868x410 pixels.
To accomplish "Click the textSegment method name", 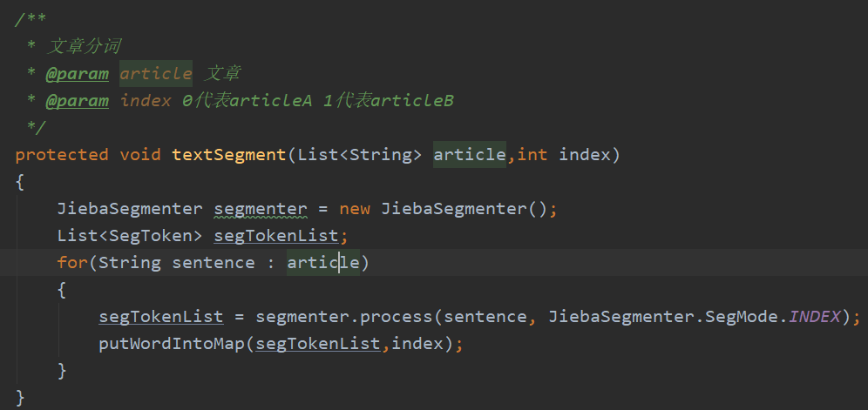I will click(228, 154).
